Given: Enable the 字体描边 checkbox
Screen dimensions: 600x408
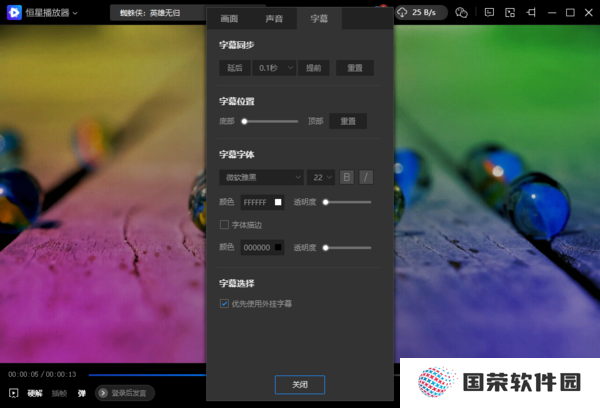Looking at the screenshot, I should 224,225.
